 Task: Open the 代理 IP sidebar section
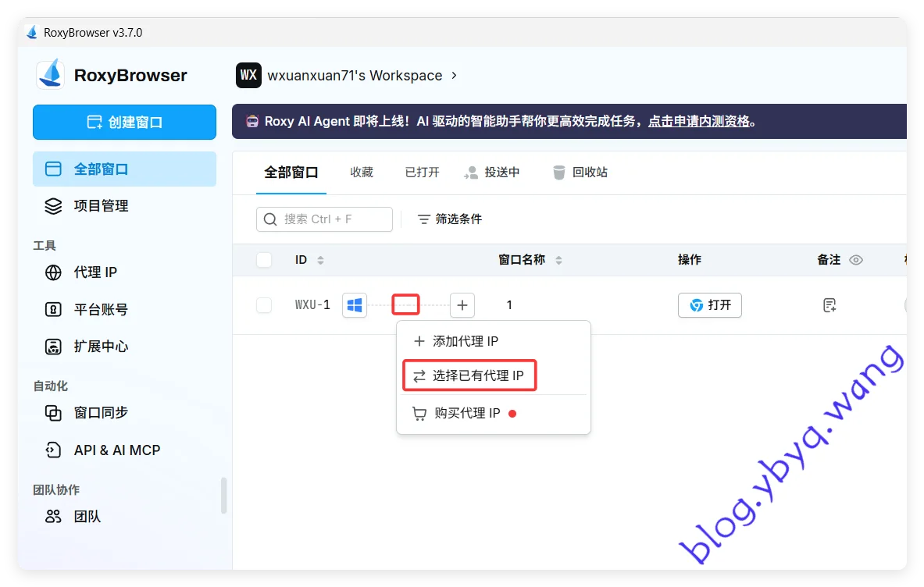(x=95, y=272)
